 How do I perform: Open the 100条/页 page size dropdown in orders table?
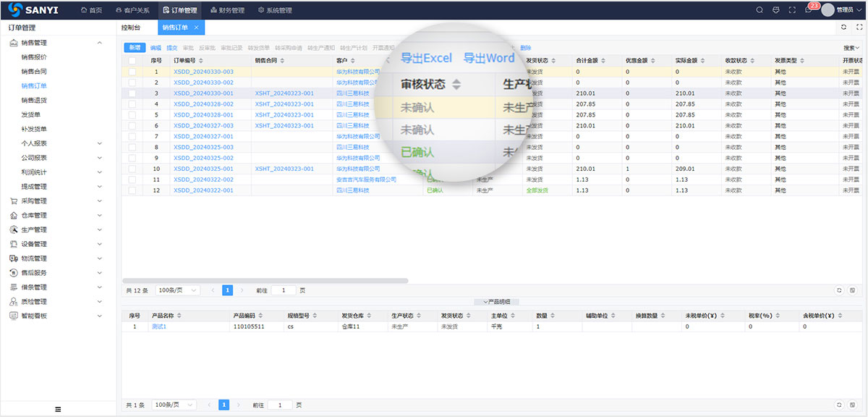(x=176, y=290)
